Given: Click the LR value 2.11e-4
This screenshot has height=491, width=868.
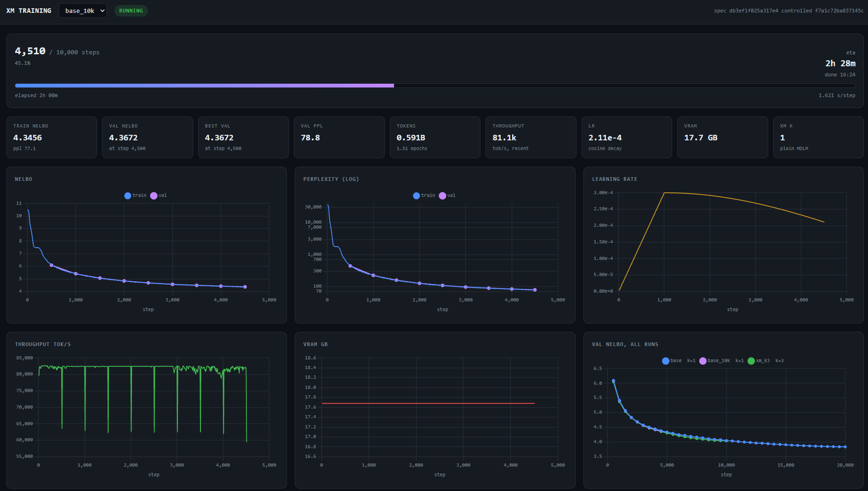Looking at the screenshot, I should tap(605, 138).
